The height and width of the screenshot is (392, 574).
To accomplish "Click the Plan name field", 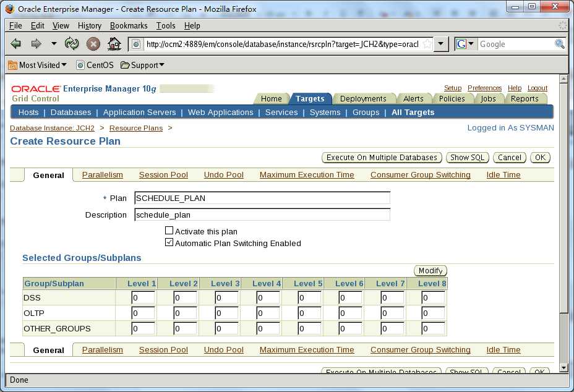I will coord(262,198).
